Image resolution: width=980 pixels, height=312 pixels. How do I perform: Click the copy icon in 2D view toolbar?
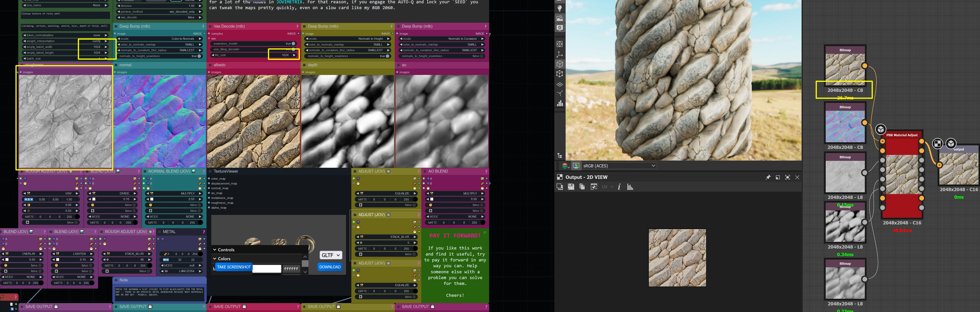coord(582,187)
